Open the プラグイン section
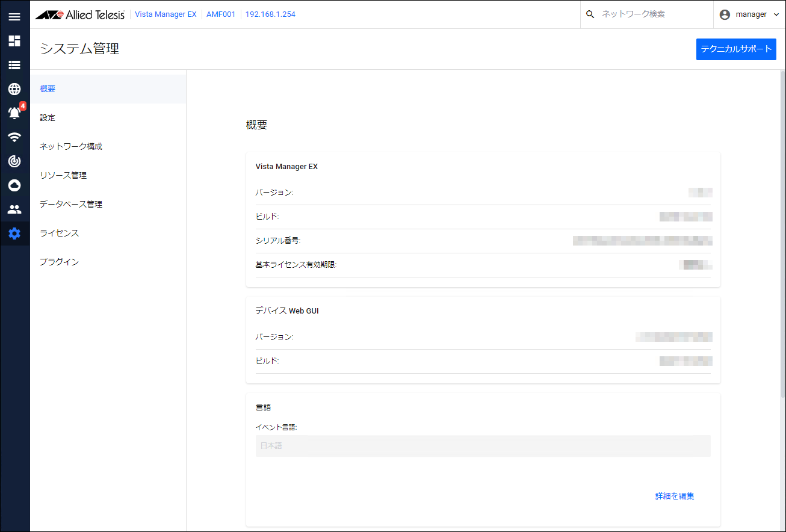 click(58, 262)
